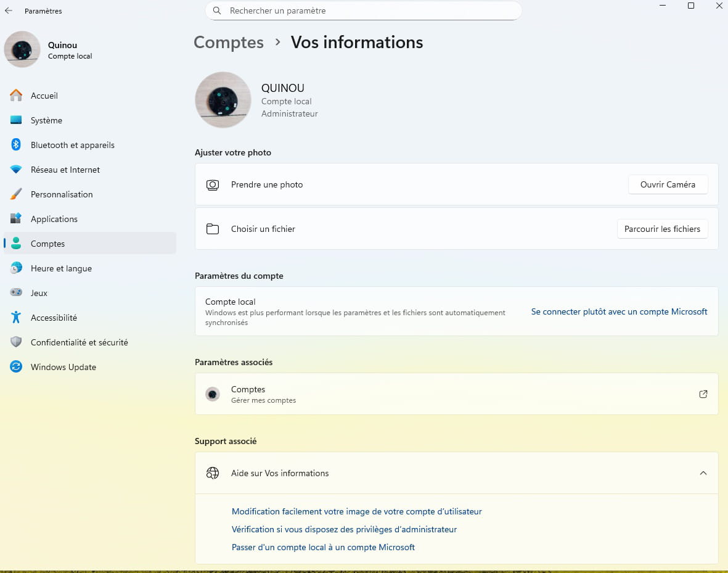Screen dimensions: 728x573
Task: Open external link icon for Comptes
Action: click(x=703, y=394)
